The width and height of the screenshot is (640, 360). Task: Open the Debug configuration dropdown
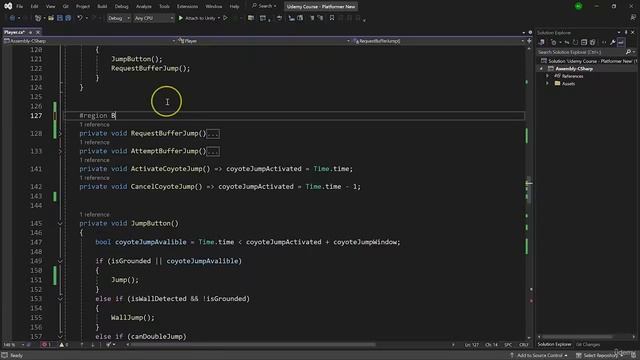pos(119,18)
